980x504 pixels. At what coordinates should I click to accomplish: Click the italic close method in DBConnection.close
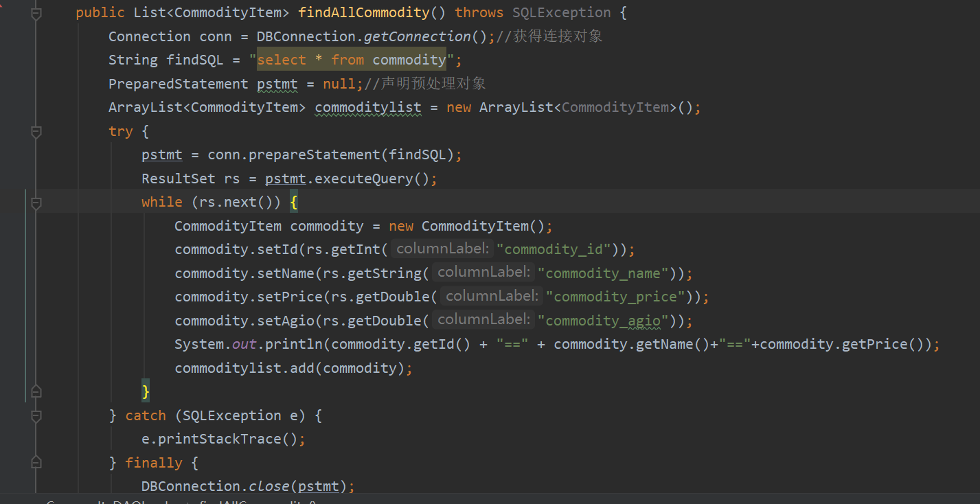[269, 486]
